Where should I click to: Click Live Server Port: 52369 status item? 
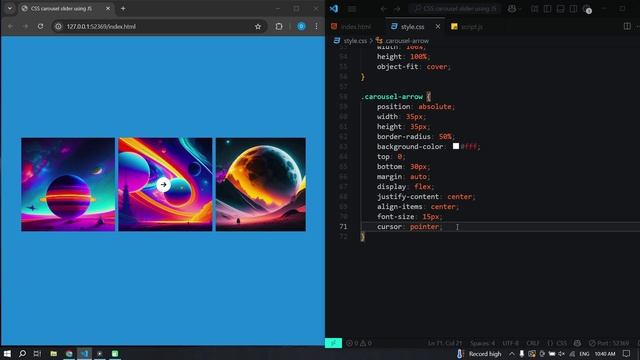[609, 343]
